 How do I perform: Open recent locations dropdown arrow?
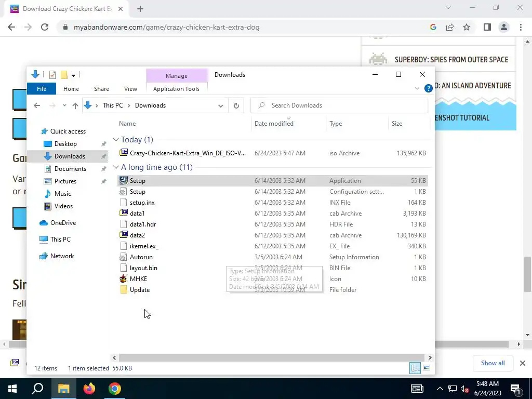point(64,105)
